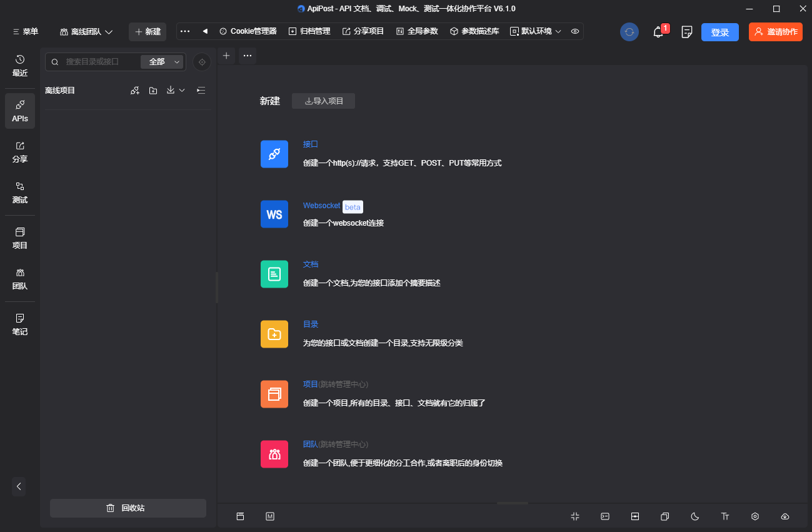The height and width of the screenshot is (532, 812).
Task: Open the notifications bell with red badge
Action: (658, 32)
